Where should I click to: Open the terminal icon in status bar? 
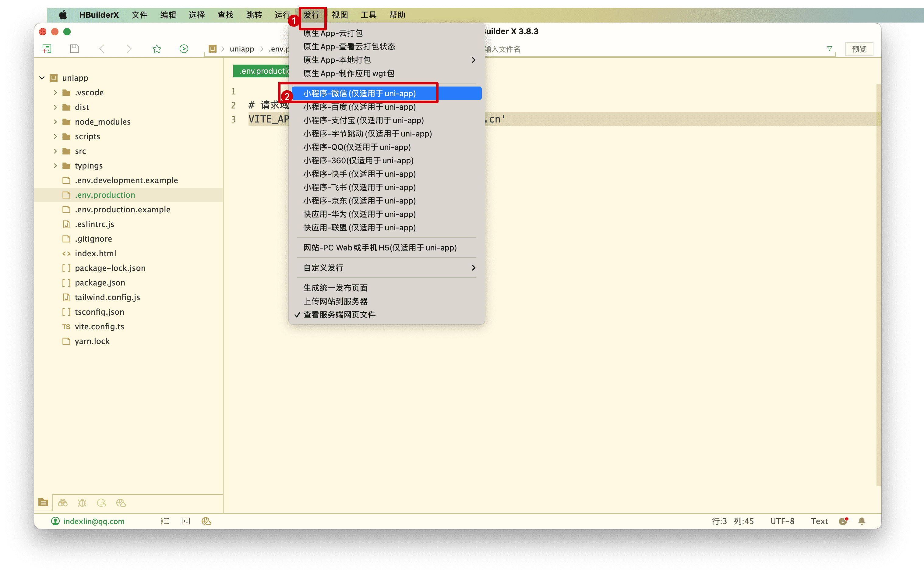point(185,521)
